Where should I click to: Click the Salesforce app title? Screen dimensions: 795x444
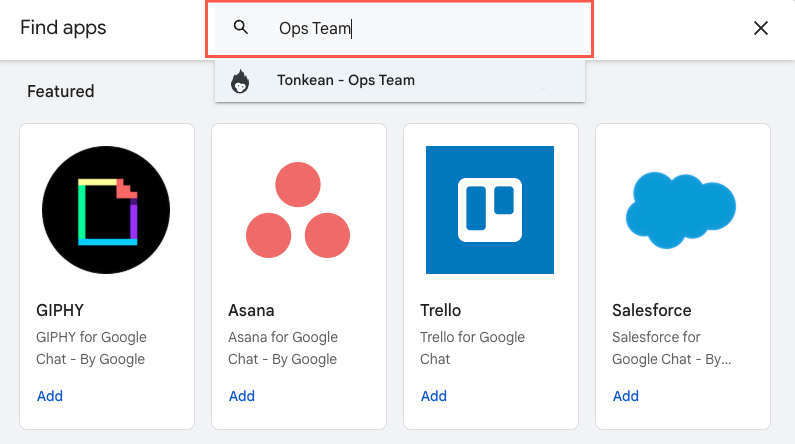click(x=652, y=310)
